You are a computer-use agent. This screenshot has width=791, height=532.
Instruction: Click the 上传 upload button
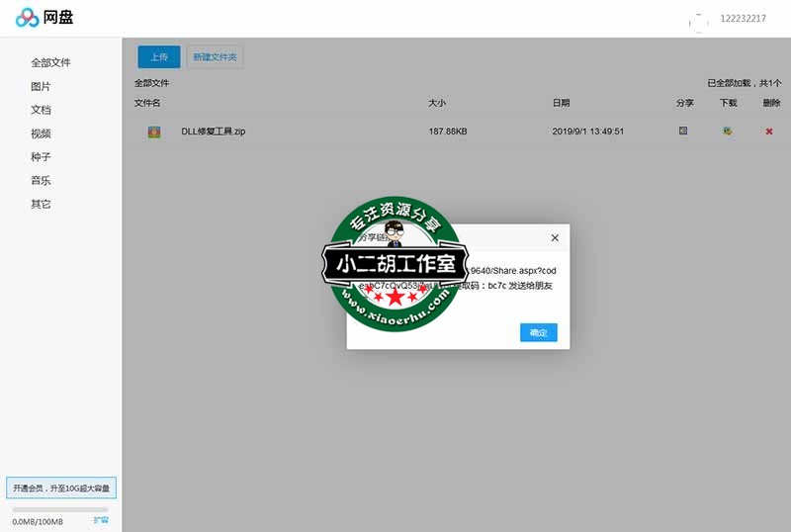click(159, 57)
